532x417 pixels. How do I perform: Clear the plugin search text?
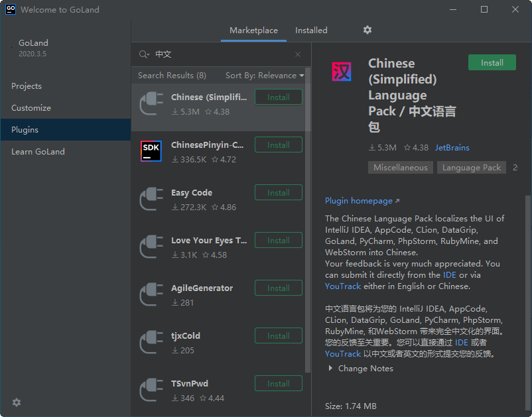(x=298, y=54)
